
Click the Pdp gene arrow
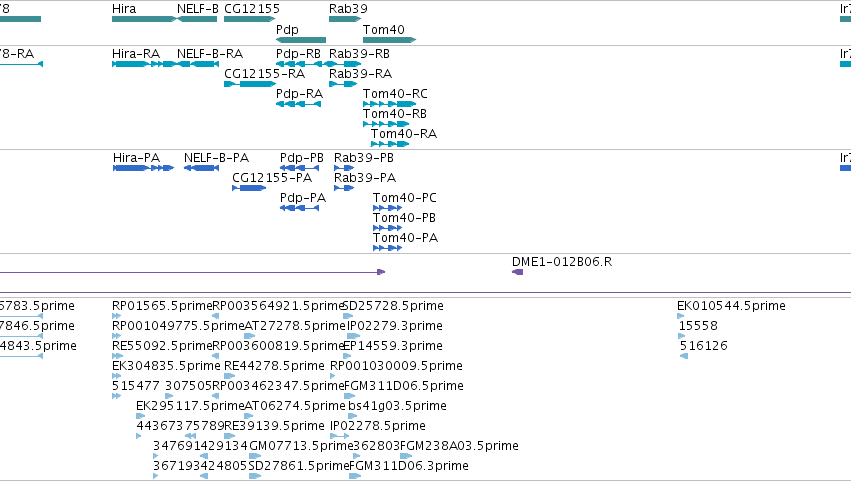[301, 40]
